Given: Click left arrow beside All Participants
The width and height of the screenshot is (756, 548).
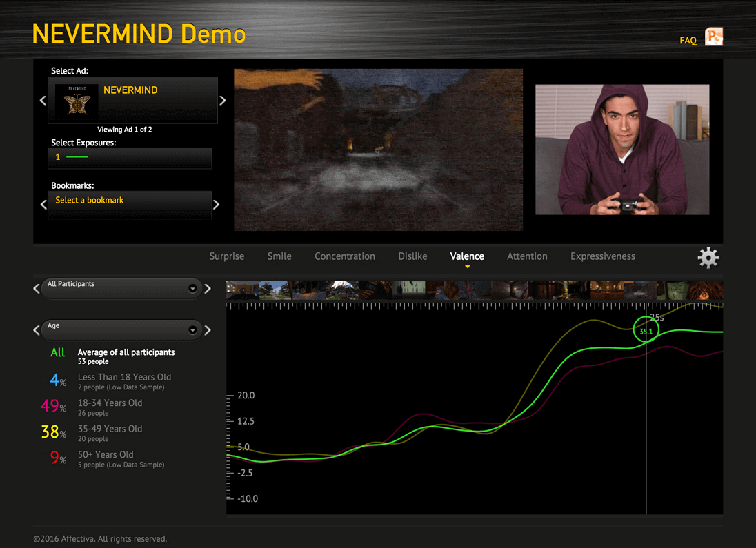Looking at the screenshot, I should coord(36,289).
